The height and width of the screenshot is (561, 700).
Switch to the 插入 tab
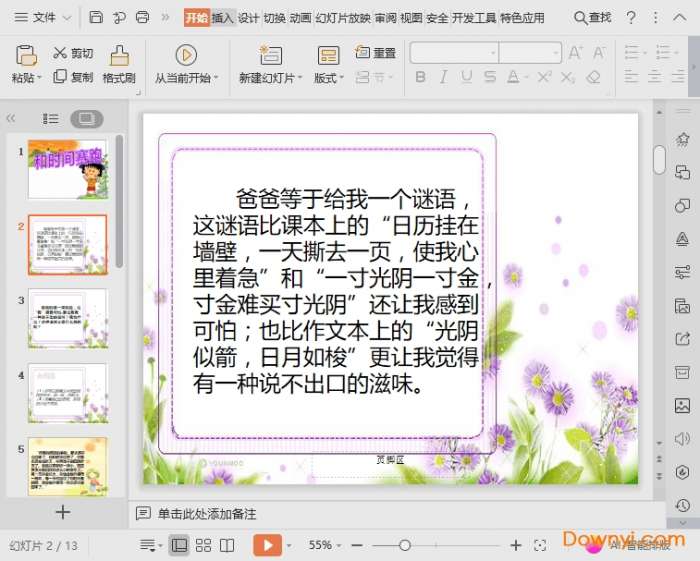coord(222,18)
